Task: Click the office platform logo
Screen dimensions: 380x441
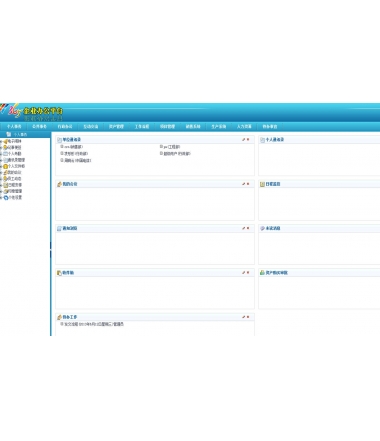Action: (32, 112)
